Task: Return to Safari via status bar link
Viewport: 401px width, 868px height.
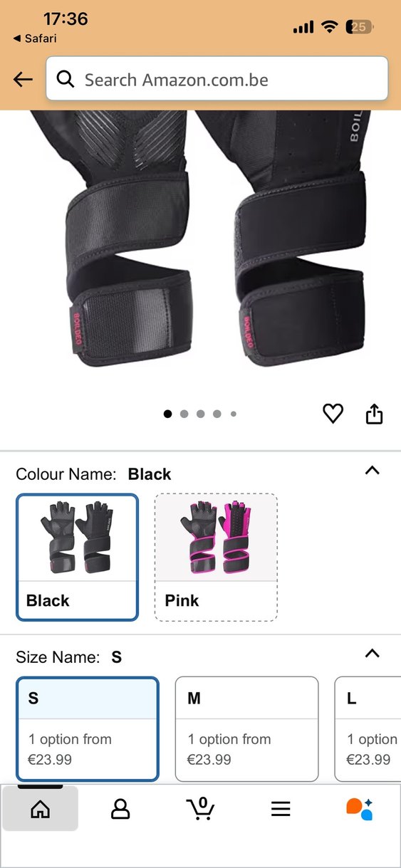Action: point(34,38)
